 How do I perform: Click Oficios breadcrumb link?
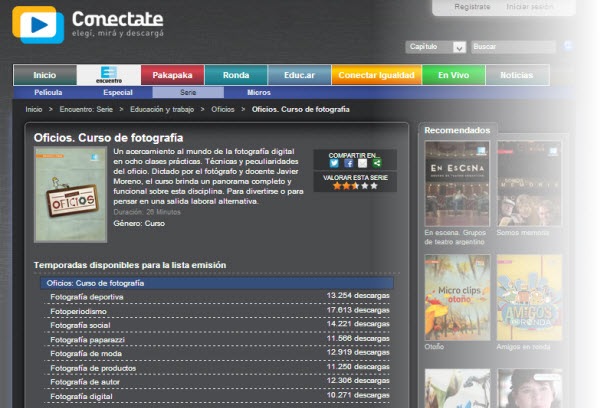tap(223, 109)
